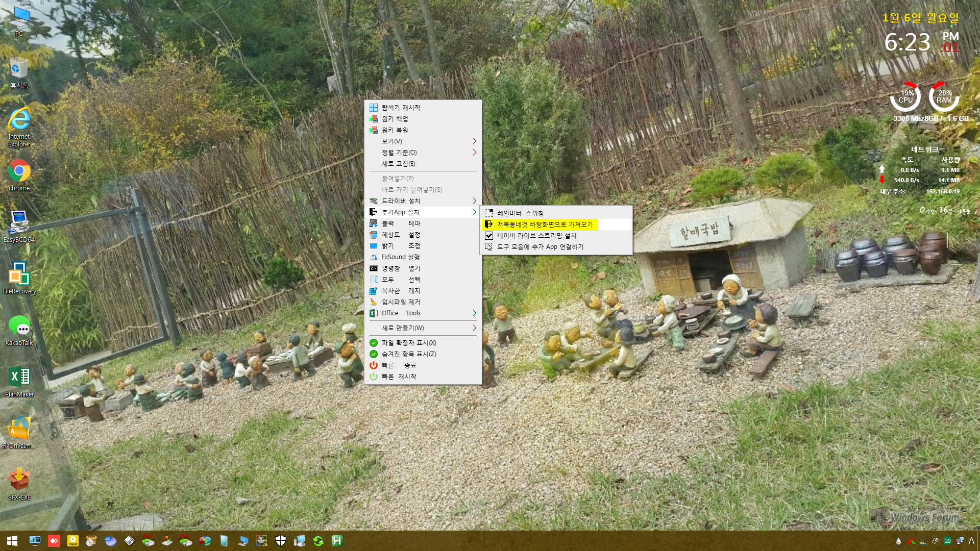This screenshot has height=551, width=980.
Task: Select 빠른 재시작 menu entry
Action: (423, 377)
